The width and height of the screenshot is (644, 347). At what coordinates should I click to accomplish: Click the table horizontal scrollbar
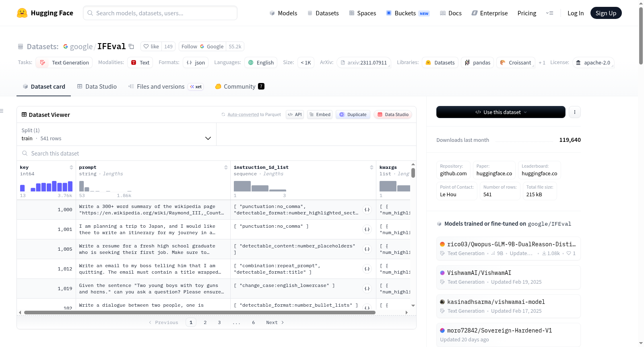click(200, 312)
